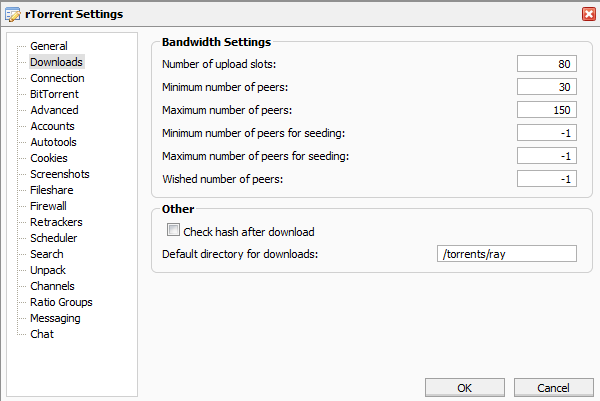Show the Retrackers settings
The width and height of the screenshot is (600, 401).
tap(56, 222)
